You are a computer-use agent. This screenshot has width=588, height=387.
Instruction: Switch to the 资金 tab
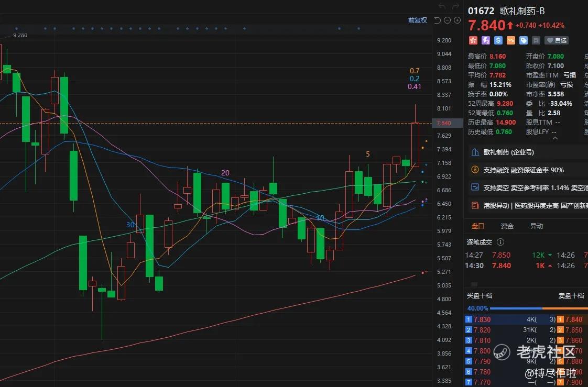pyautogui.click(x=507, y=226)
